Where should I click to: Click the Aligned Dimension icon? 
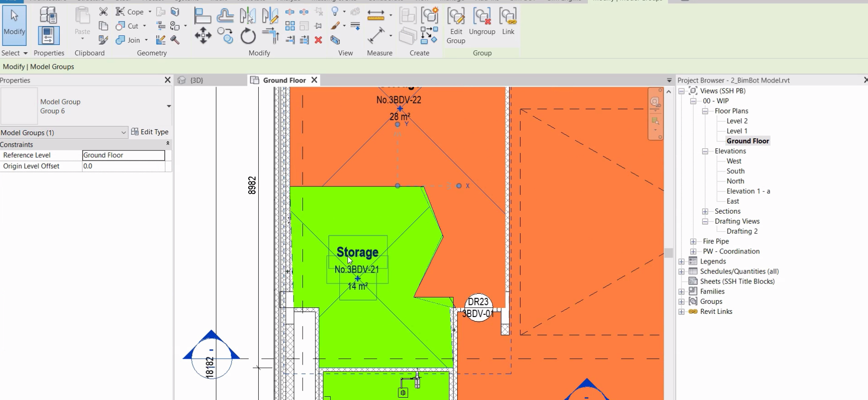376,36
